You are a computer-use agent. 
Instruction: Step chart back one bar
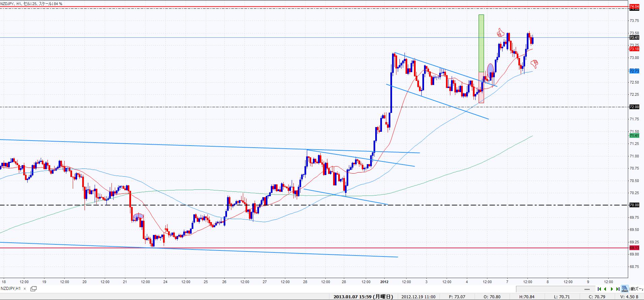[x=605, y=289]
